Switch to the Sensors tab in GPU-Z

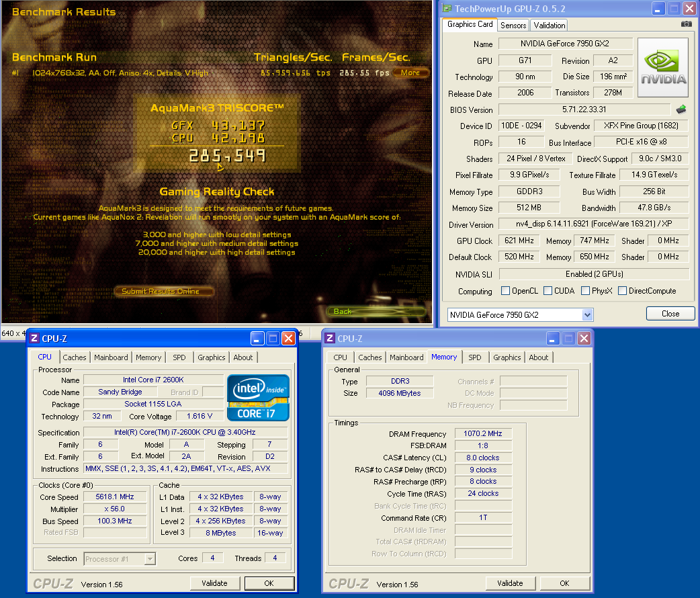point(513,26)
